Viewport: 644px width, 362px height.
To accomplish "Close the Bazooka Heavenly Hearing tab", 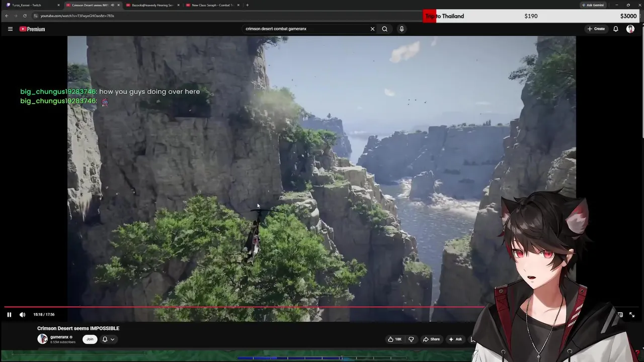I will click(178, 5).
